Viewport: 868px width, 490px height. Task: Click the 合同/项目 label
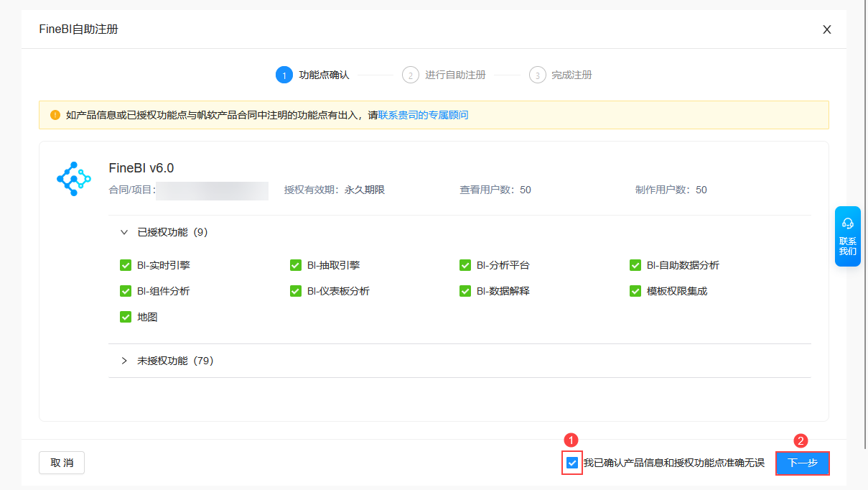[x=131, y=190]
